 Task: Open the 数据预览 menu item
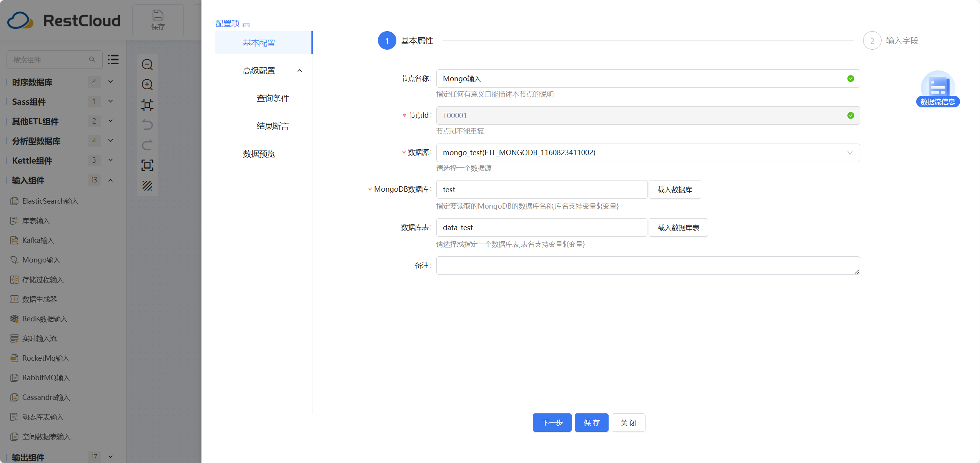click(x=259, y=154)
